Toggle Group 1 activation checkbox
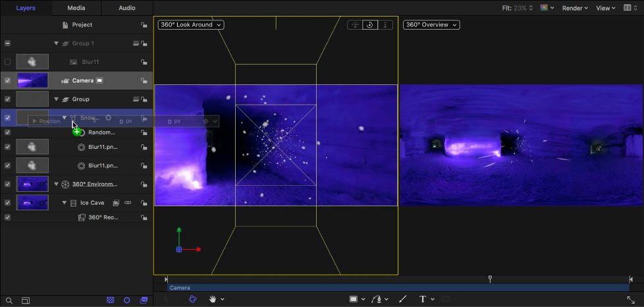The height and width of the screenshot is (307, 644). coord(7,43)
